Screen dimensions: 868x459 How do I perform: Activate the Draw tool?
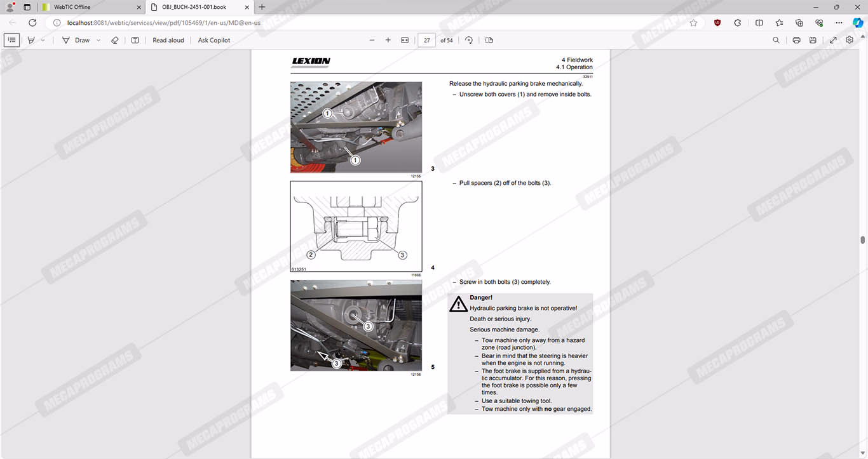click(76, 40)
